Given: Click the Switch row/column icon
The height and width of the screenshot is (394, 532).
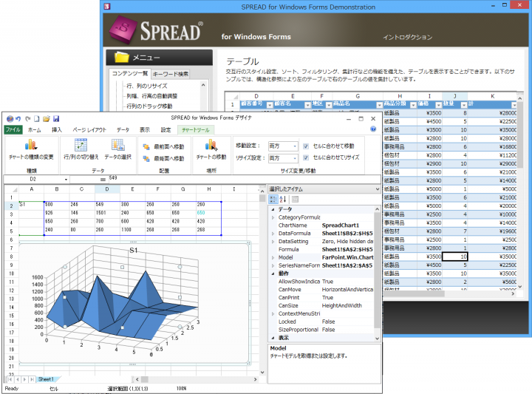Looking at the screenshot, I should click(81, 145).
